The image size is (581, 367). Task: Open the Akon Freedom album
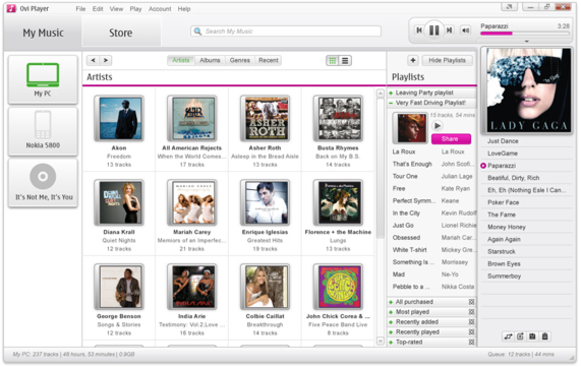click(119, 119)
